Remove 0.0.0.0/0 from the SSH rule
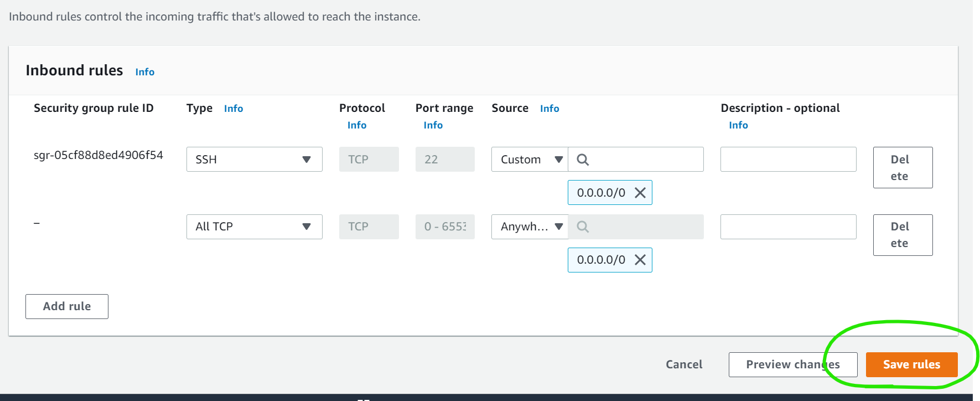Image resolution: width=980 pixels, height=401 pixels. point(640,193)
